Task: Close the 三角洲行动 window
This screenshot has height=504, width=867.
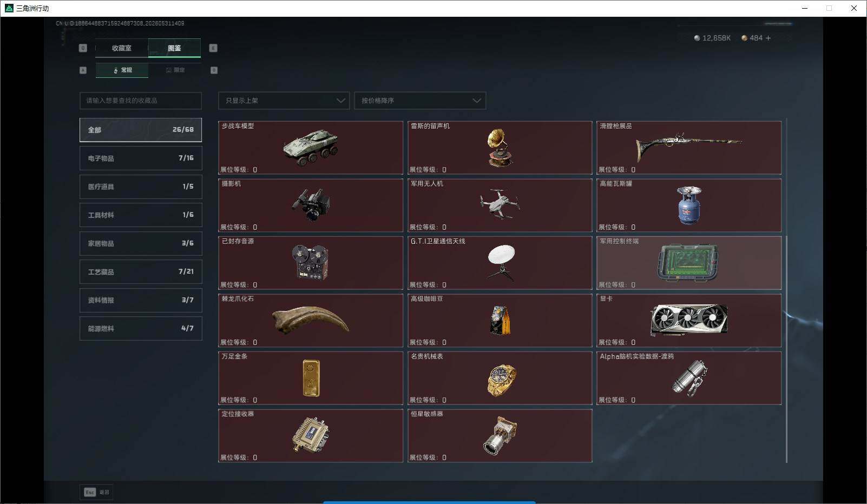Action: tap(854, 8)
